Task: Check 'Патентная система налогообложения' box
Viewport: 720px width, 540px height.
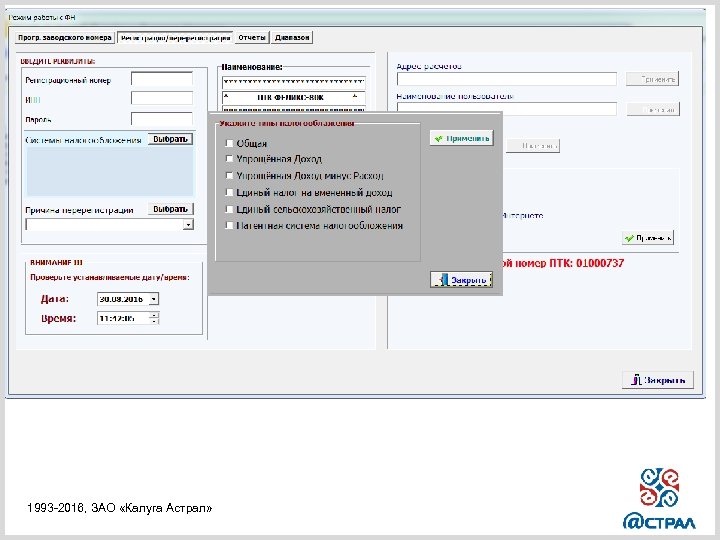Action: click(x=229, y=225)
